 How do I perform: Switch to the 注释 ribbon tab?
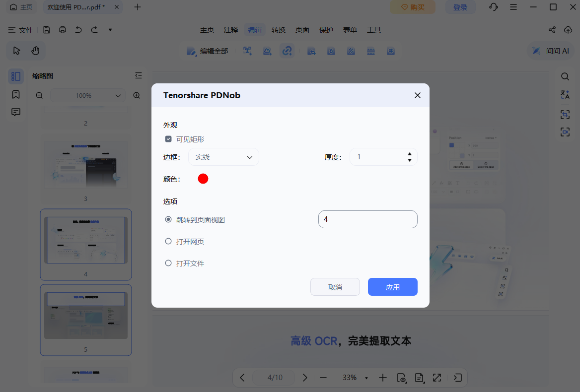click(x=231, y=30)
